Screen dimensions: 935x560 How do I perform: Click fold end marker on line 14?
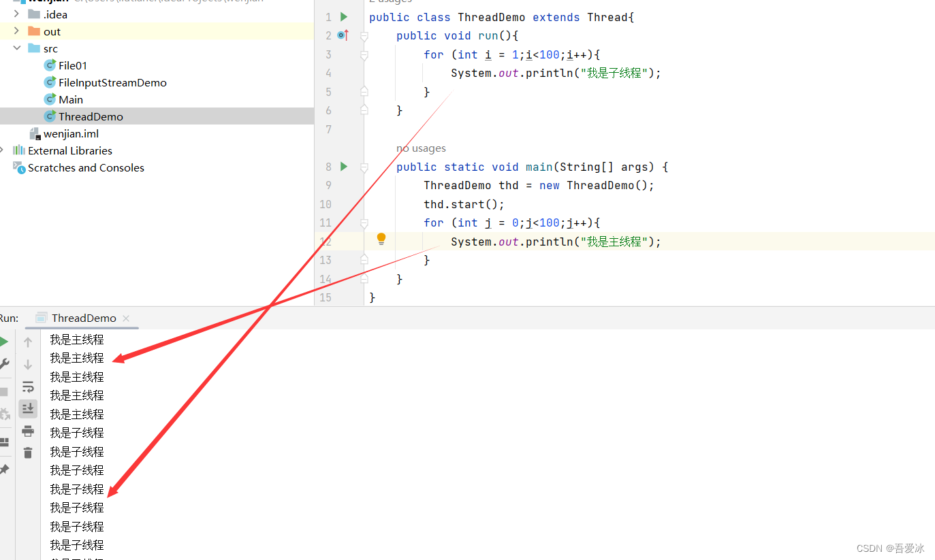(x=364, y=278)
